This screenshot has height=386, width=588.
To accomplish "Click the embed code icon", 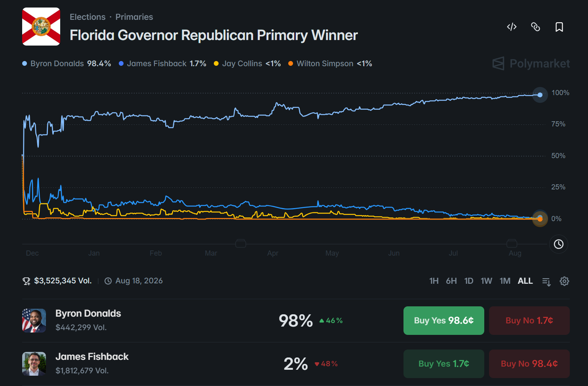I will [512, 27].
